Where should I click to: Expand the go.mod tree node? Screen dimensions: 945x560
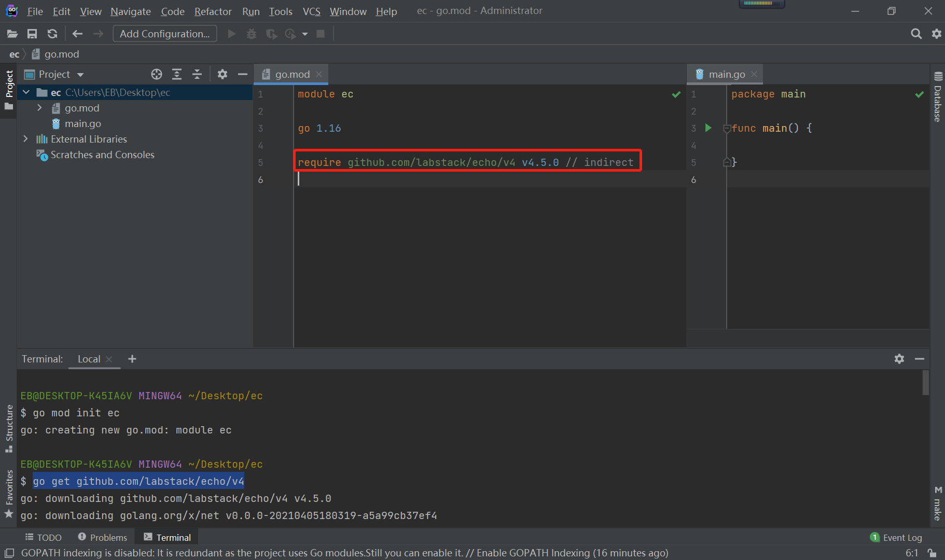pos(39,108)
